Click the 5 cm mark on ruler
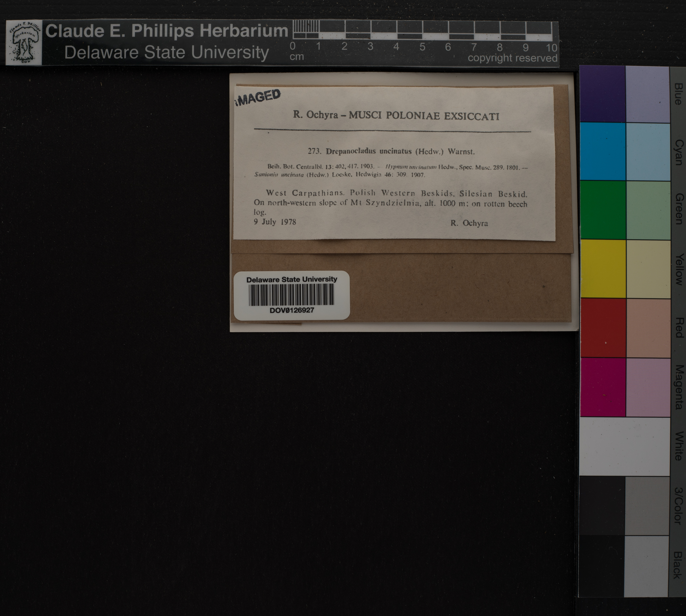Screen dimensions: 686x616 pos(422,47)
